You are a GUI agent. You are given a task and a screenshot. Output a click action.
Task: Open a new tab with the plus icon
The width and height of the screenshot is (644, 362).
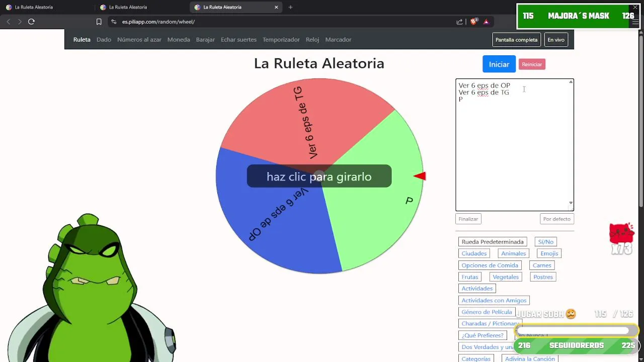pos(290,7)
